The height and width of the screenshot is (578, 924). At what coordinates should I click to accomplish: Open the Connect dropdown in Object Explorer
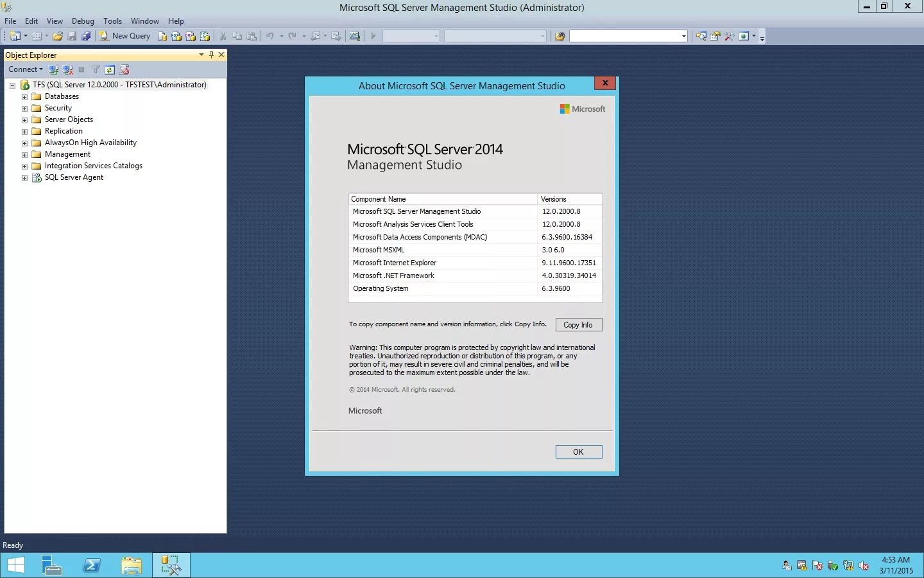pyautogui.click(x=26, y=69)
